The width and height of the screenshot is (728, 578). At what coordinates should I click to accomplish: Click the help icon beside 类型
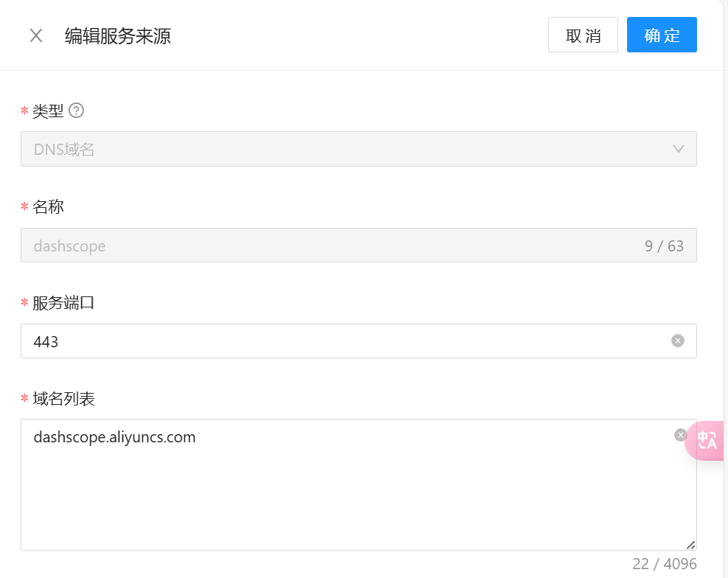(76, 111)
